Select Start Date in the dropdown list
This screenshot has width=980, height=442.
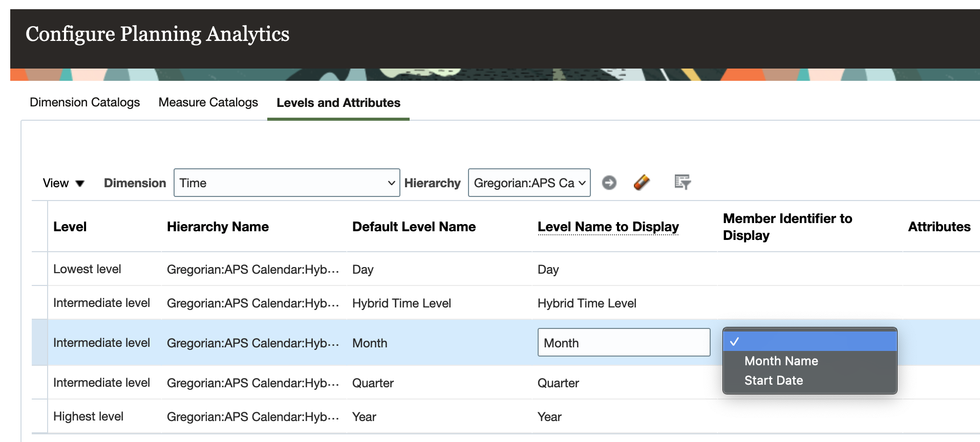[773, 381]
